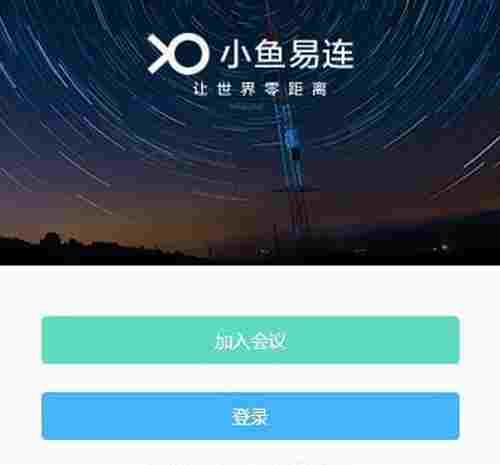Click the 世界 words in the tagline

[236, 89]
